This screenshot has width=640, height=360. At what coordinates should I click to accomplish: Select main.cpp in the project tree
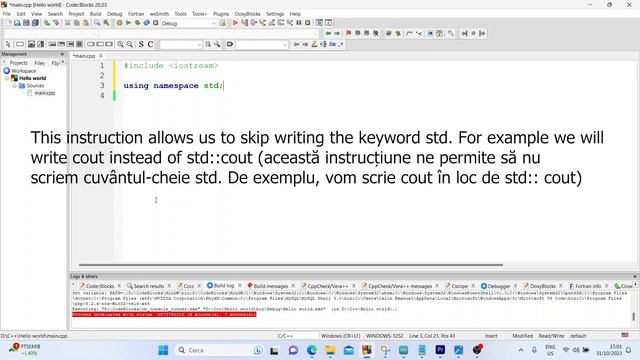[x=44, y=93]
